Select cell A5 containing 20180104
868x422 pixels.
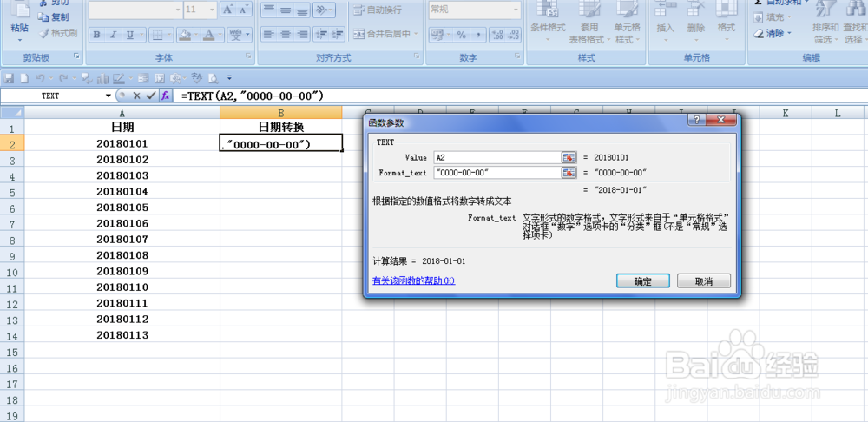click(122, 192)
